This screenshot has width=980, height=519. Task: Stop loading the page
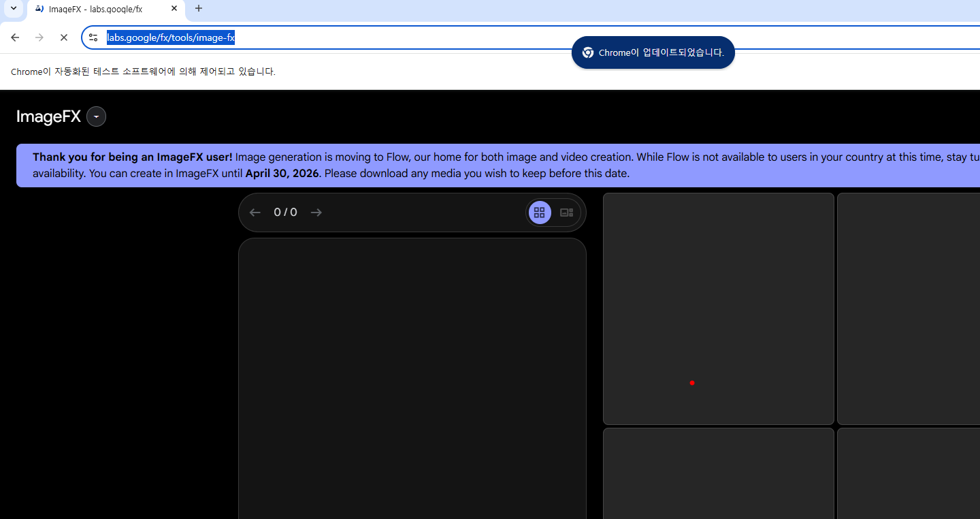(64, 37)
